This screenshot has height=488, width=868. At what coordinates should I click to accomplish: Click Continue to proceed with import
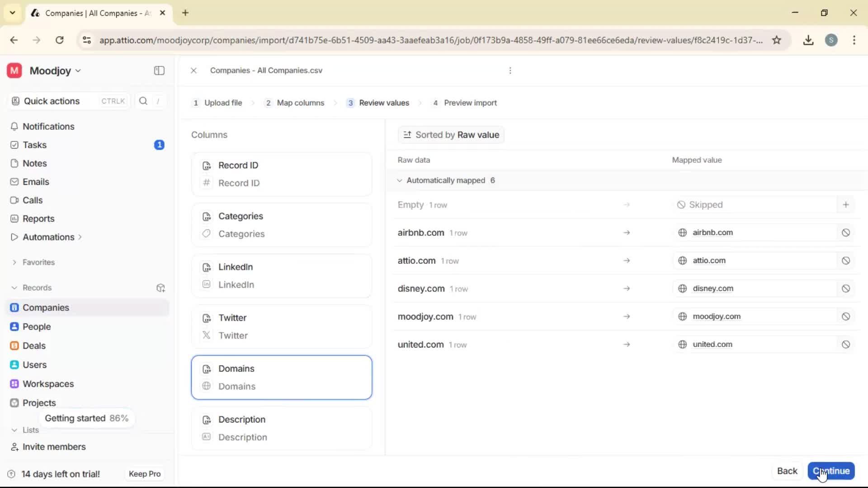coord(830,471)
